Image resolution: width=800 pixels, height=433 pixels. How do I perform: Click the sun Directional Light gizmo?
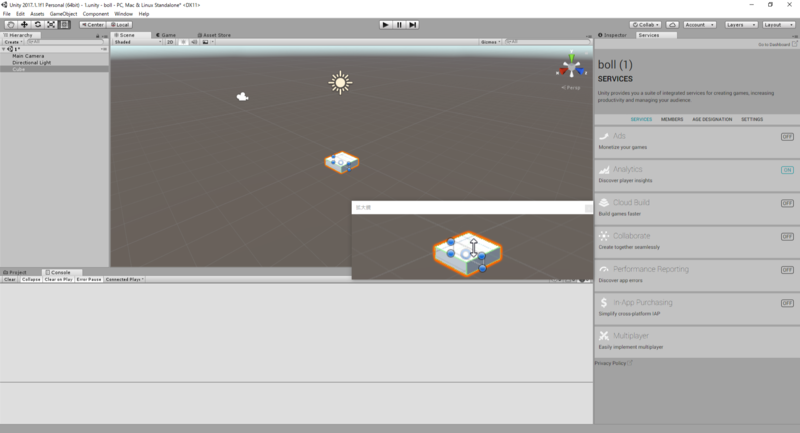click(340, 83)
